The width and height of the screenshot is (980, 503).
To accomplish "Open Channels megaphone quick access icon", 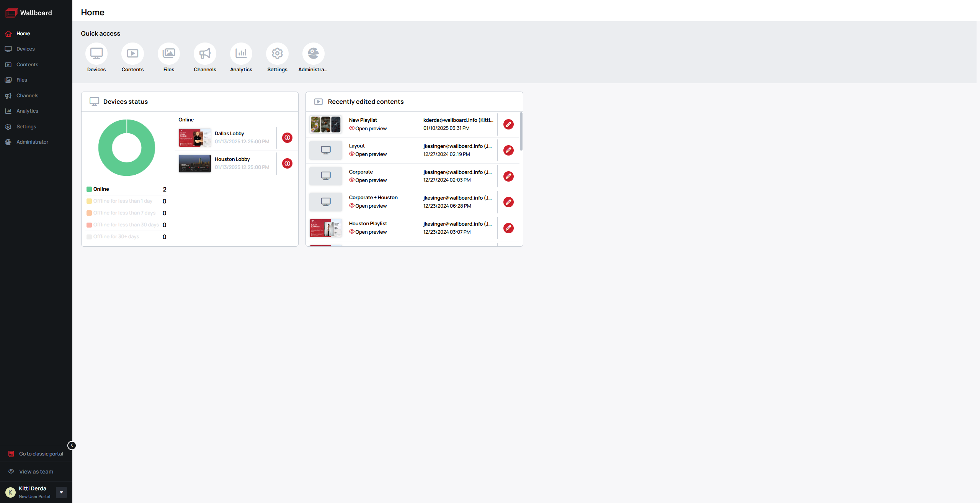I will click(205, 54).
